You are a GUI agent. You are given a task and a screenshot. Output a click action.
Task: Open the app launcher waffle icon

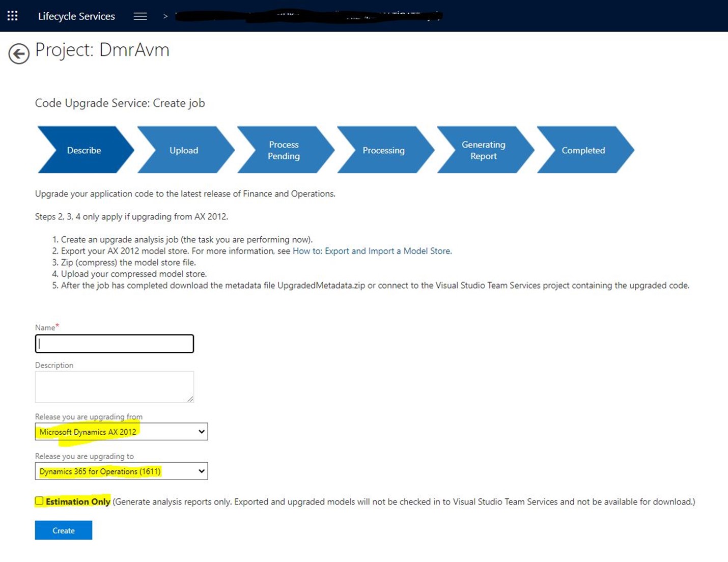coord(13,16)
